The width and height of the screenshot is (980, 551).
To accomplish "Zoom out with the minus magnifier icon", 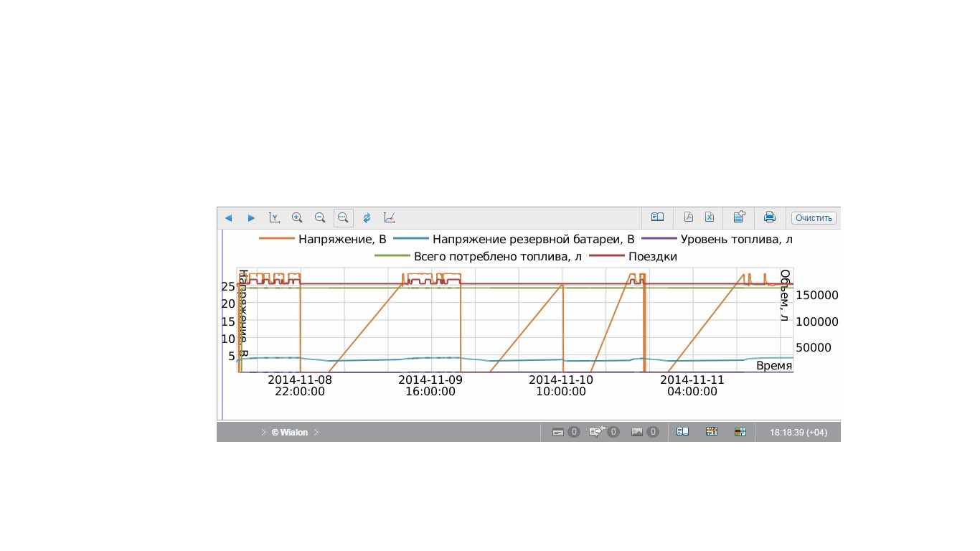I will (x=320, y=218).
